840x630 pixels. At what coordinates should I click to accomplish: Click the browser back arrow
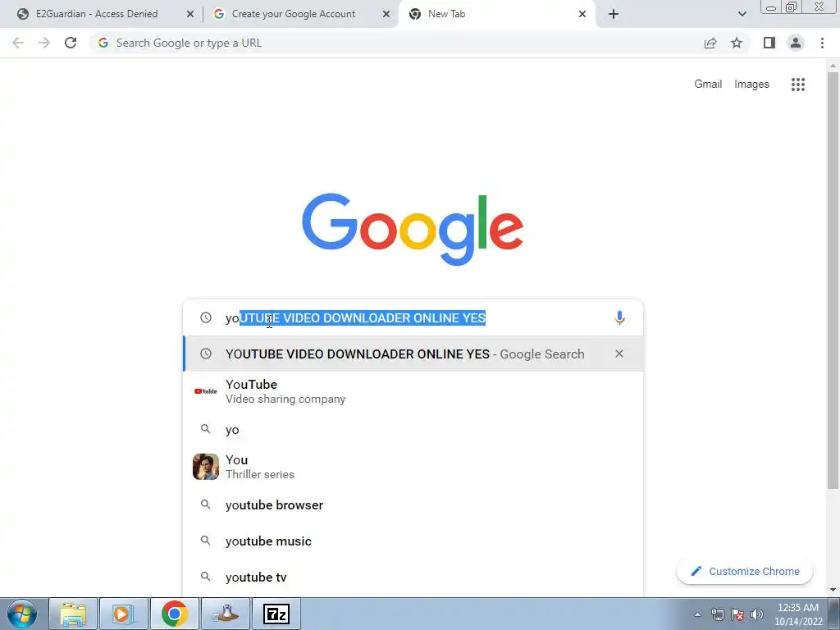18,43
